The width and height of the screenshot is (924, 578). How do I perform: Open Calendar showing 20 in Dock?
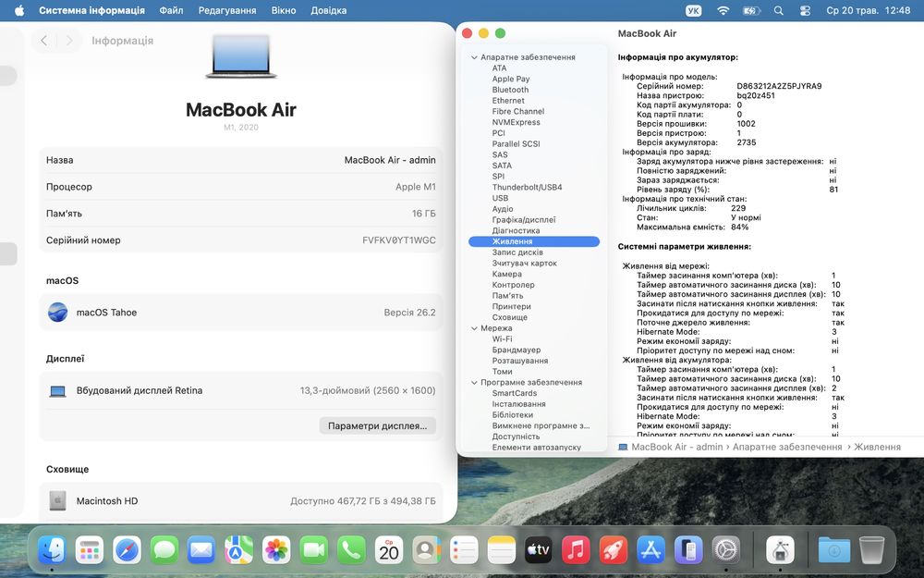point(388,550)
